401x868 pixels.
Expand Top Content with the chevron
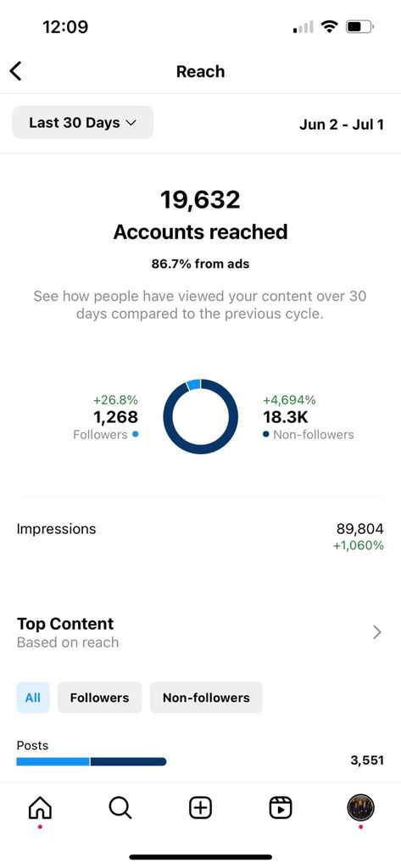(377, 632)
